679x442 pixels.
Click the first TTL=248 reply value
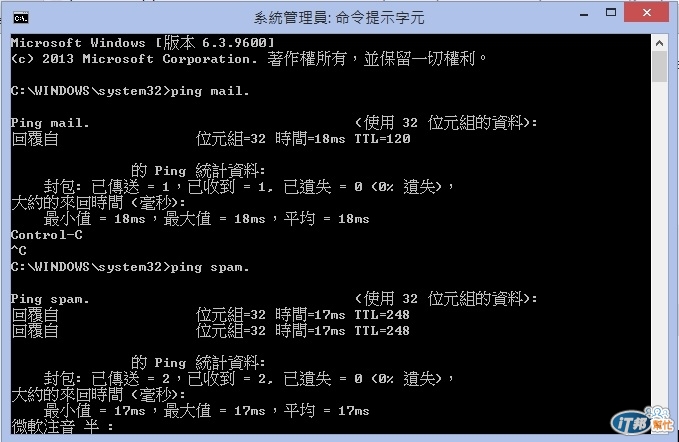(382, 315)
